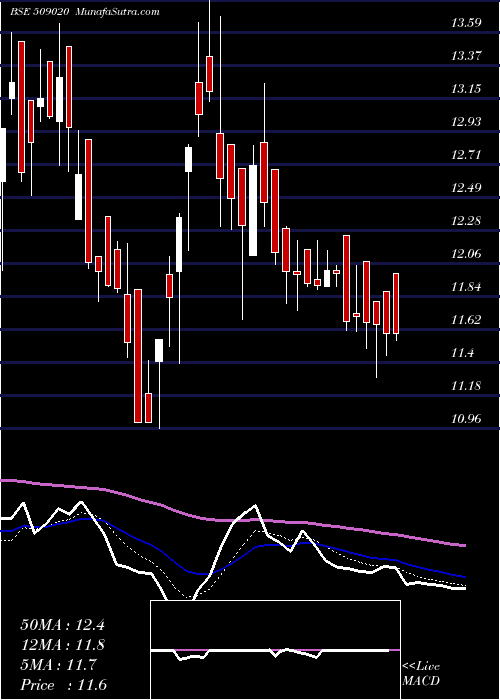This screenshot has width=500, height=700.
Task: Click the 12.93 price axis label
Action: pos(466,121)
